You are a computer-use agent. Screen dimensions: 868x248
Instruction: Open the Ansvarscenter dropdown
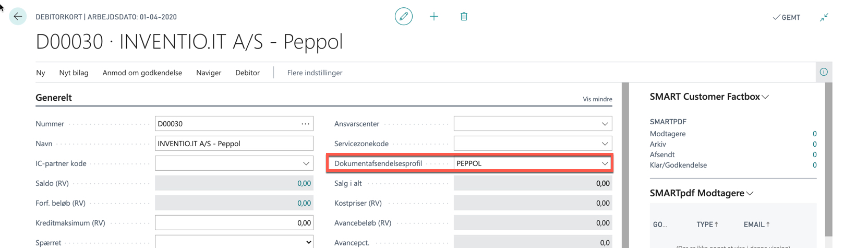pos(605,124)
